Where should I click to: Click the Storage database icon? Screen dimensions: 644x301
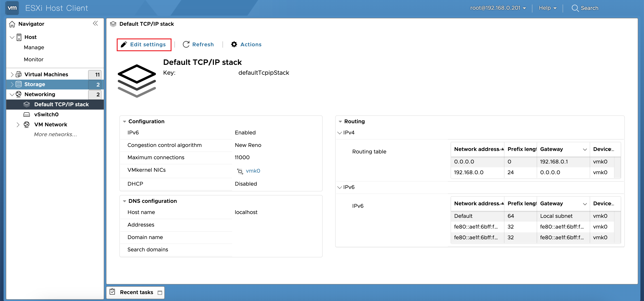19,84
